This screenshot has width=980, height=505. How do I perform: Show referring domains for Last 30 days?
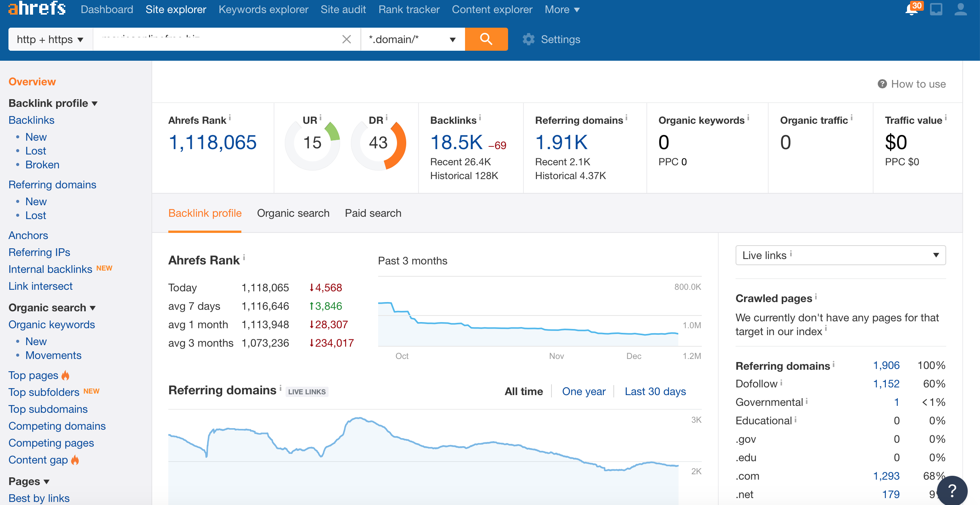(655, 391)
